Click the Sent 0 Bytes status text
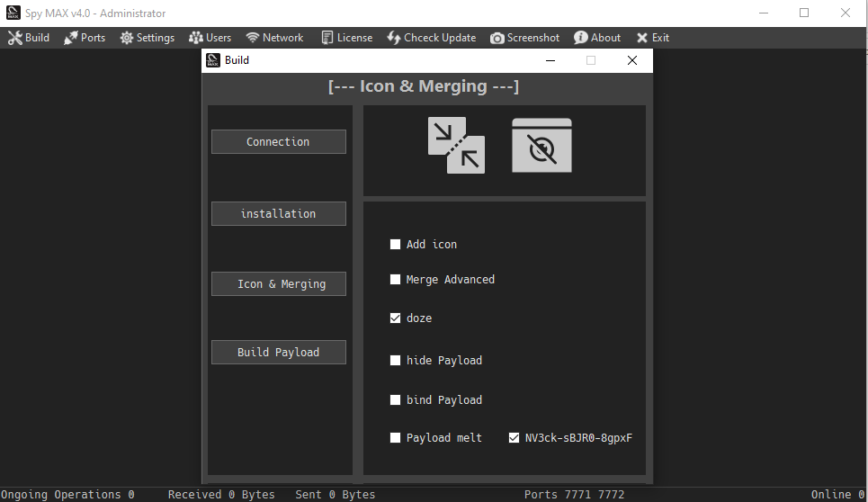This screenshot has width=868, height=502. 335,495
